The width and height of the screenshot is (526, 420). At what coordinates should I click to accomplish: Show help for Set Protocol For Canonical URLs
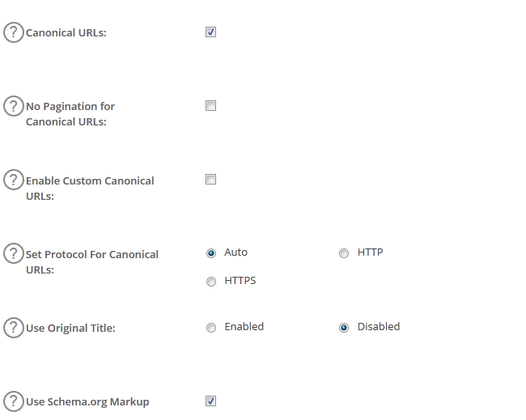[x=14, y=253]
